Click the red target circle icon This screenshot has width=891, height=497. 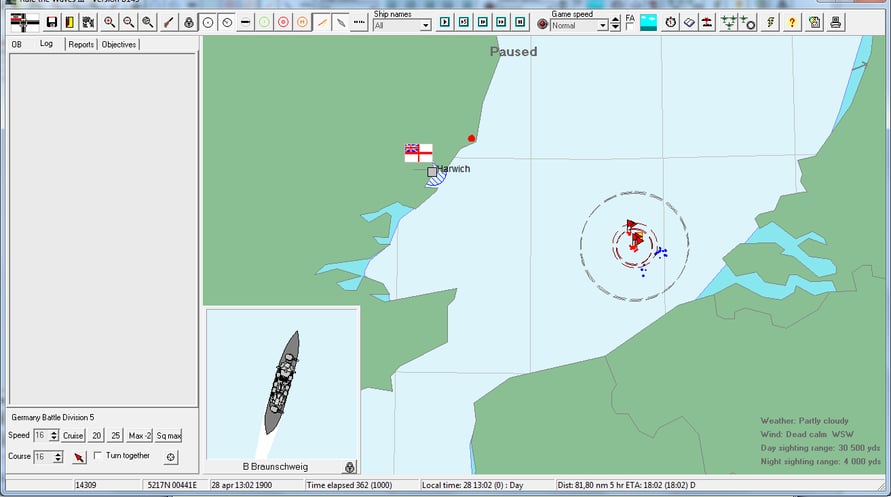click(284, 23)
